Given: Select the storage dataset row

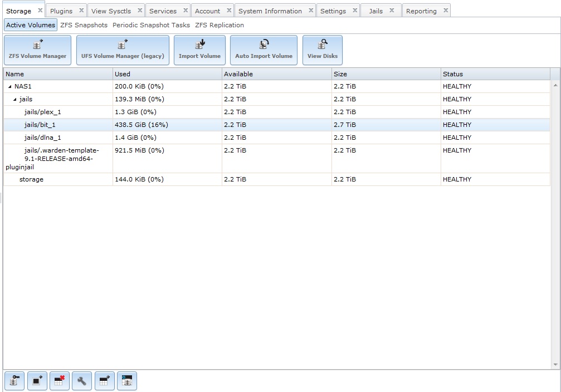Looking at the screenshot, I should point(31,179).
